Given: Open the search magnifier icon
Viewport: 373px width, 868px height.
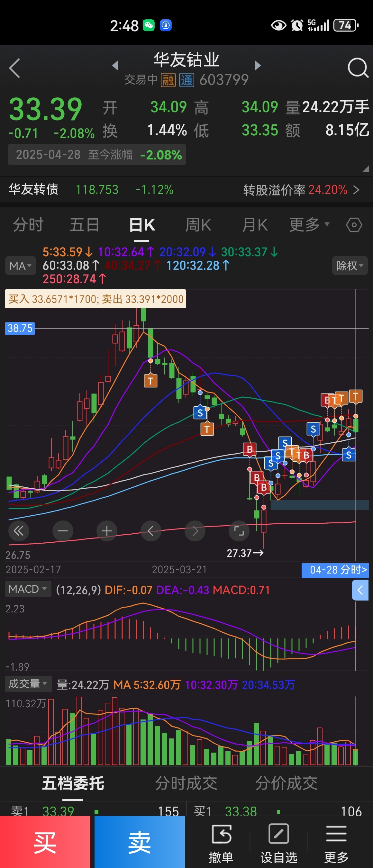Looking at the screenshot, I should (x=358, y=68).
